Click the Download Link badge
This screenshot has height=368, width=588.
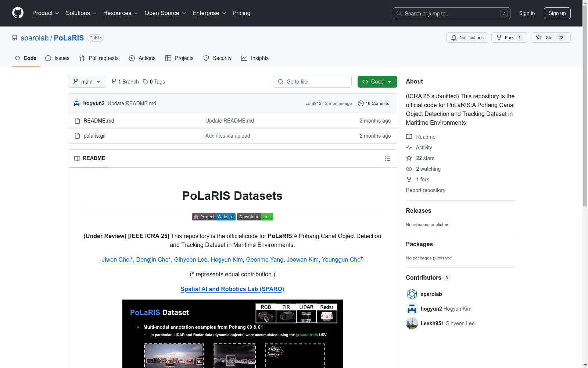[255, 217]
